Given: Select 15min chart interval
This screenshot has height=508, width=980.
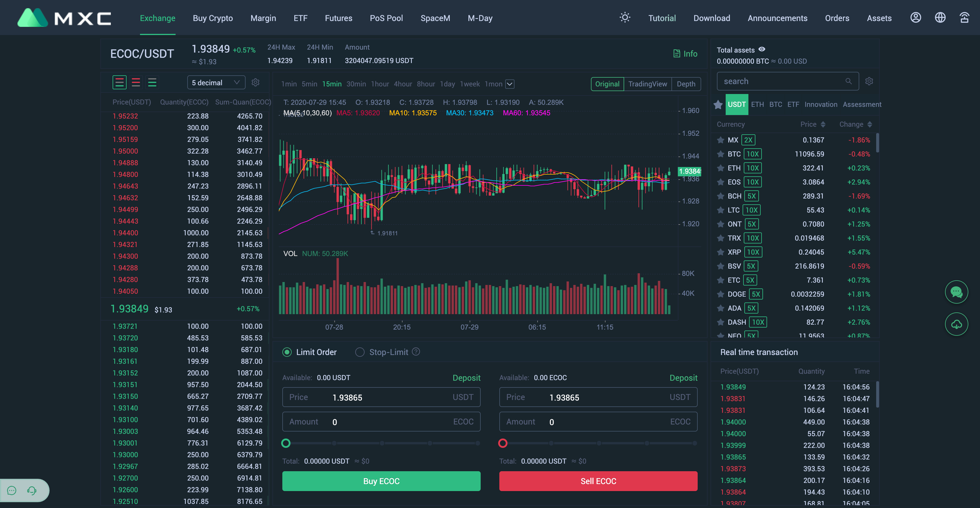Looking at the screenshot, I should coord(332,84).
